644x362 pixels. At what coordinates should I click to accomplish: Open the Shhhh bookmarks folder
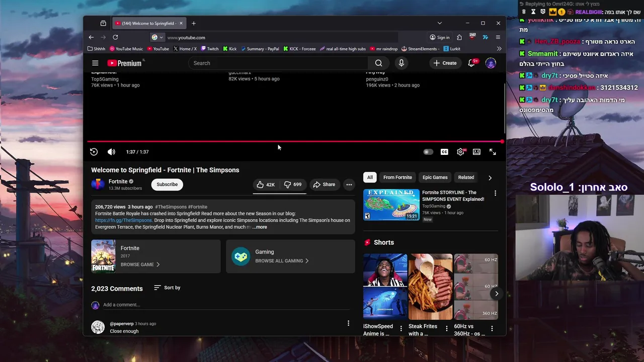tap(96, 49)
